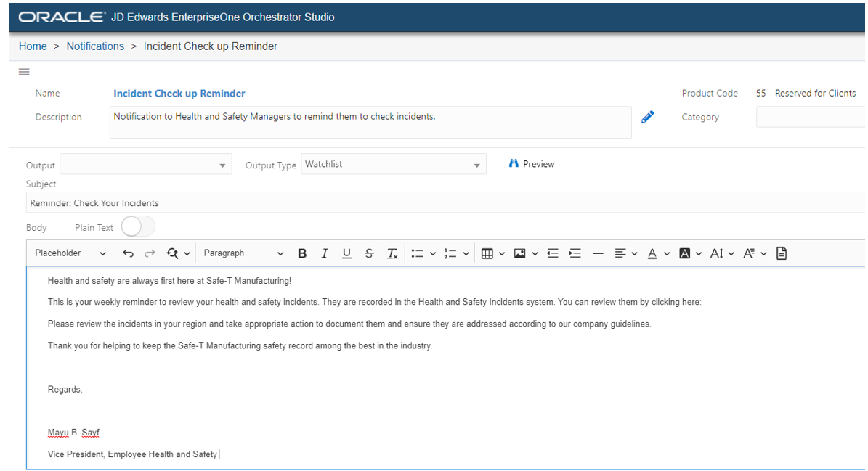Expand the font size options arrow
This screenshot has width=868, height=471.
point(731,254)
